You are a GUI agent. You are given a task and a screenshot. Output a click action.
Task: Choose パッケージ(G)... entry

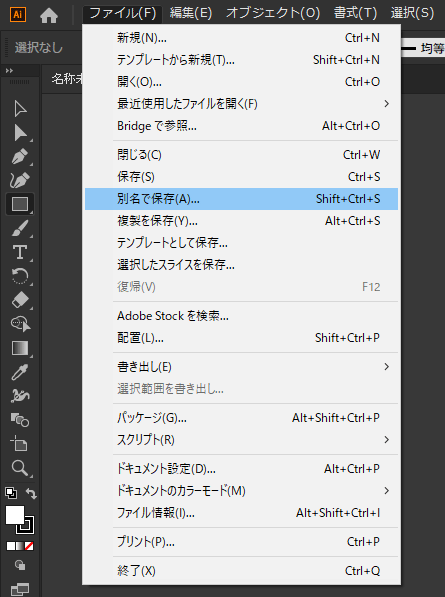pyautogui.click(x=241, y=418)
